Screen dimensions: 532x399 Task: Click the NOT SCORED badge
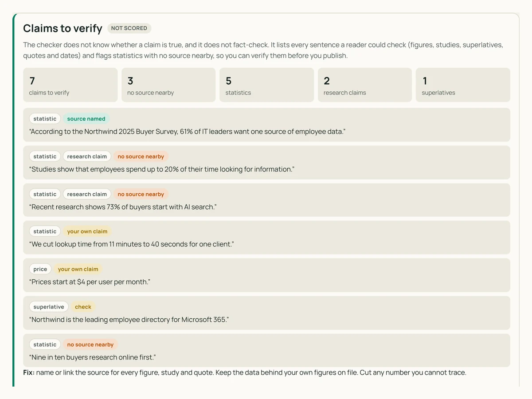129,28
